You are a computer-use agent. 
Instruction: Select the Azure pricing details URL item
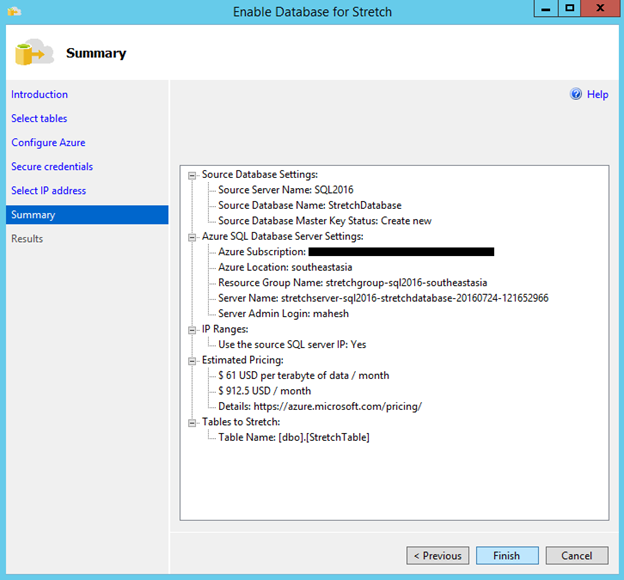pyautogui.click(x=320, y=406)
